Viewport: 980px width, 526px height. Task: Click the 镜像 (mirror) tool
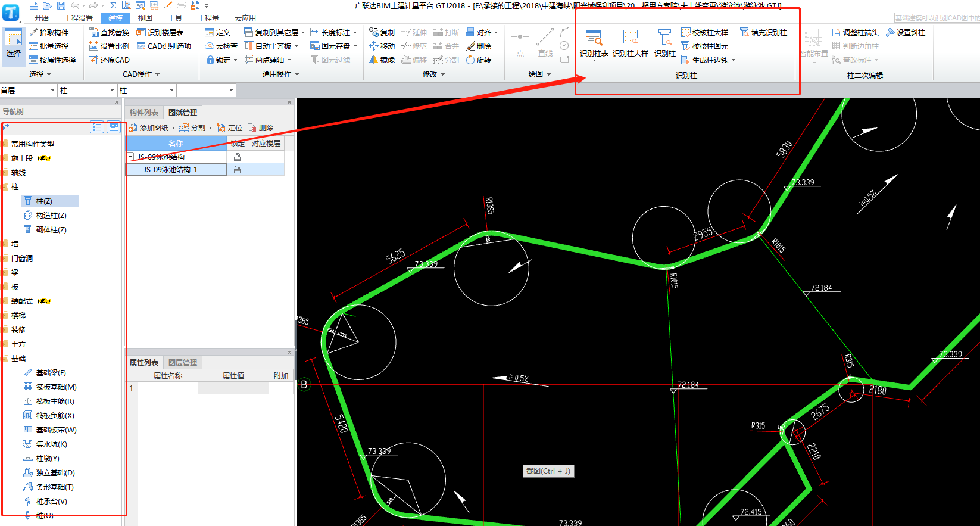coord(382,60)
